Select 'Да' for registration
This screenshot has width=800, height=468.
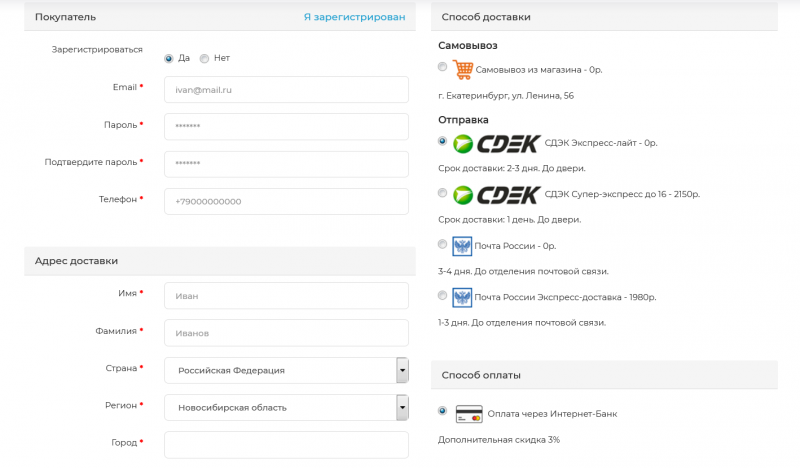[x=169, y=58]
